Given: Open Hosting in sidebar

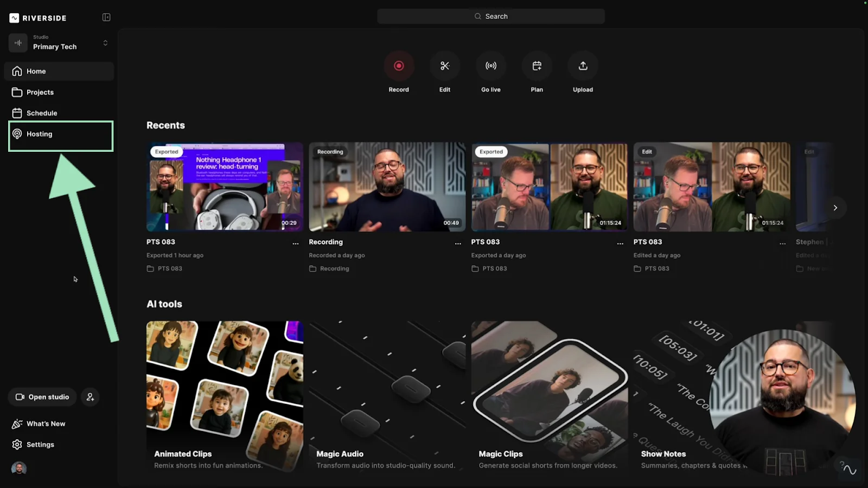Looking at the screenshot, I should (59, 134).
